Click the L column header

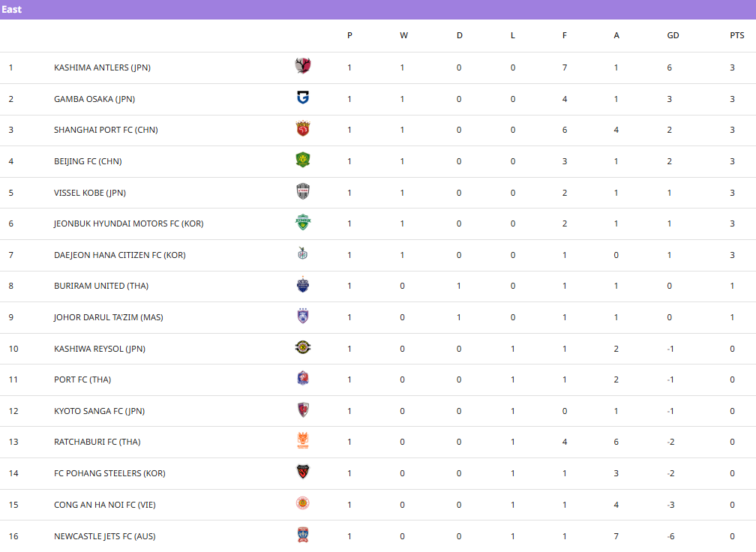[513, 35]
